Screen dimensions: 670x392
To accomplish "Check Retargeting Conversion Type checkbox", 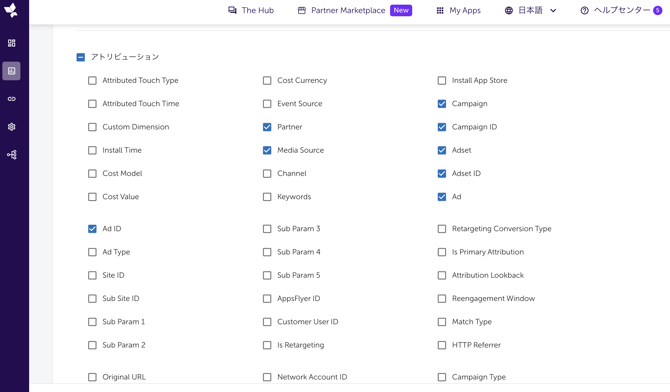I will click(442, 229).
